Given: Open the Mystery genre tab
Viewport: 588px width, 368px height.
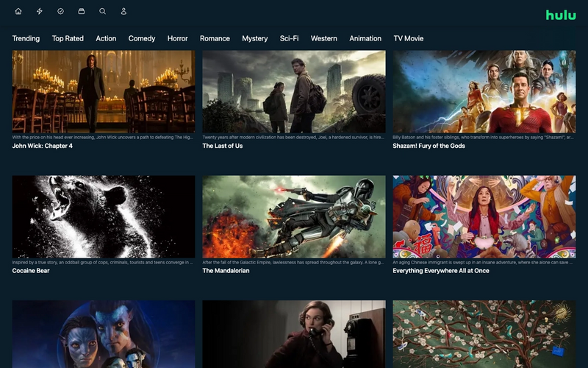Looking at the screenshot, I should tap(254, 38).
